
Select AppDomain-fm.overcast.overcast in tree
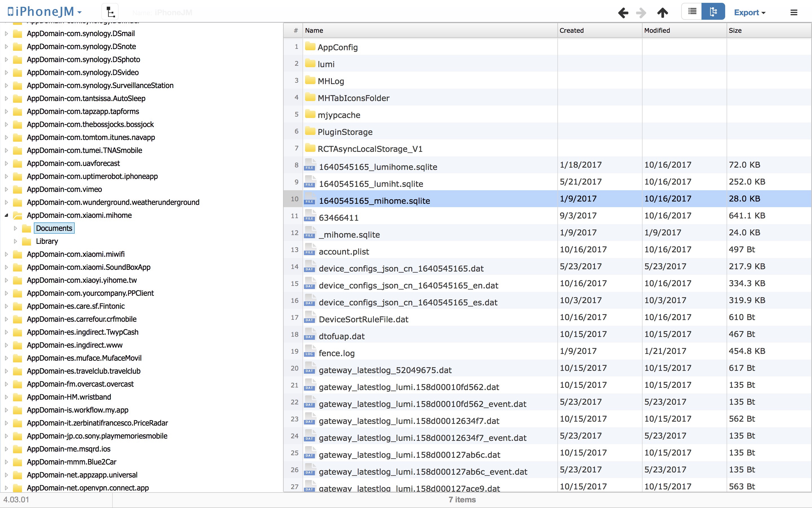80,384
